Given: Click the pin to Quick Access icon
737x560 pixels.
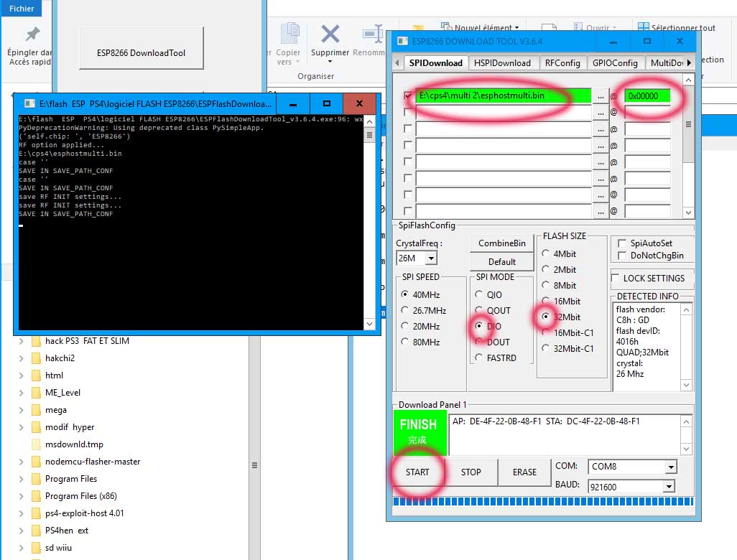Looking at the screenshot, I should click(32, 34).
